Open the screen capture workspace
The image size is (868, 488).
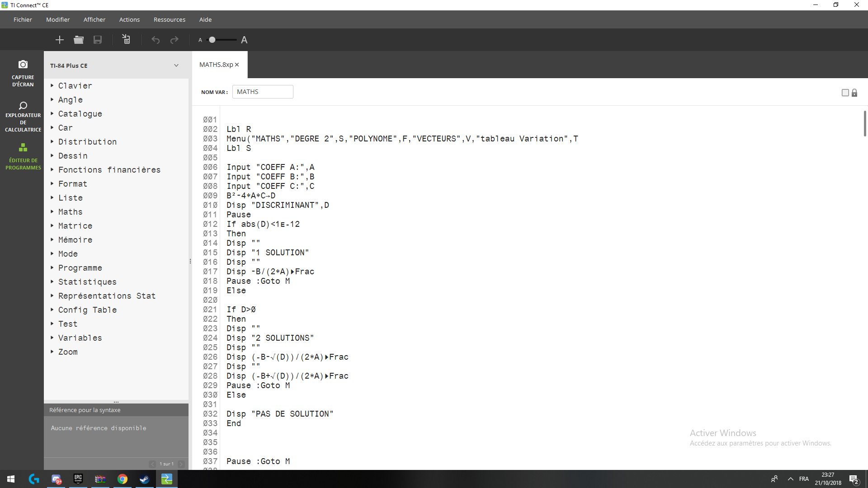coord(23,72)
